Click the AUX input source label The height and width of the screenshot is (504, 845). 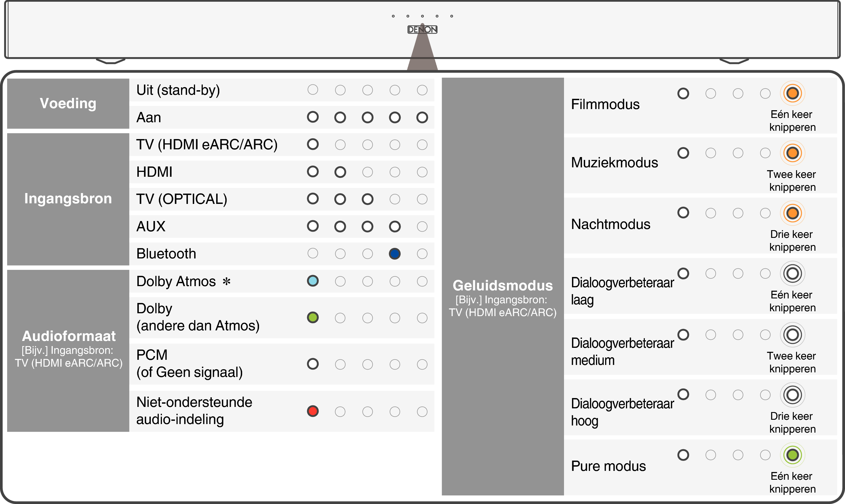151,226
